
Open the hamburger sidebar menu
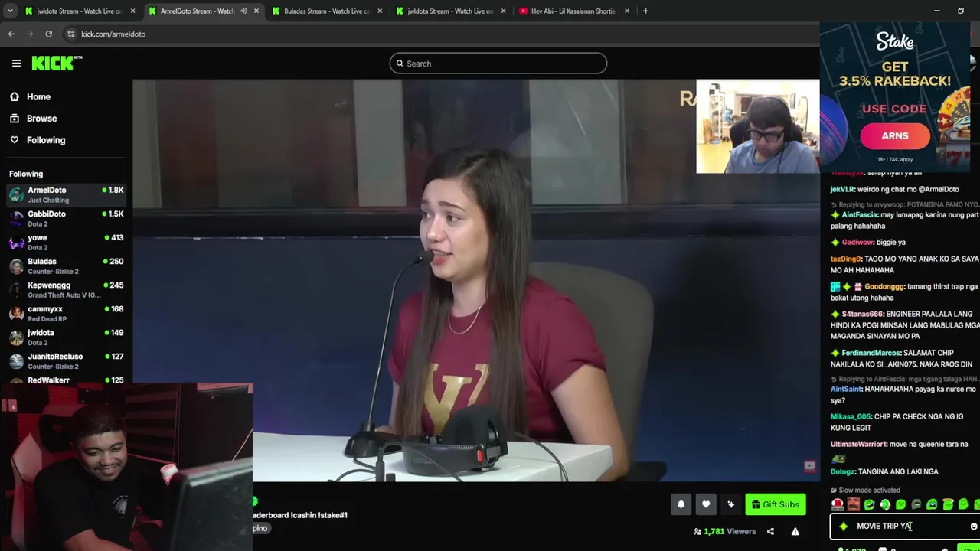pyautogui.click(x=16, y=64)
